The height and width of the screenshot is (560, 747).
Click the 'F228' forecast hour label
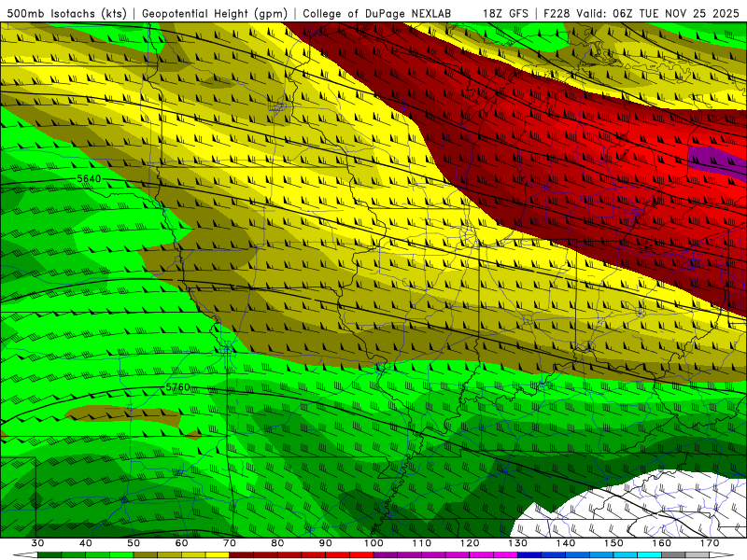click(556, 13)
